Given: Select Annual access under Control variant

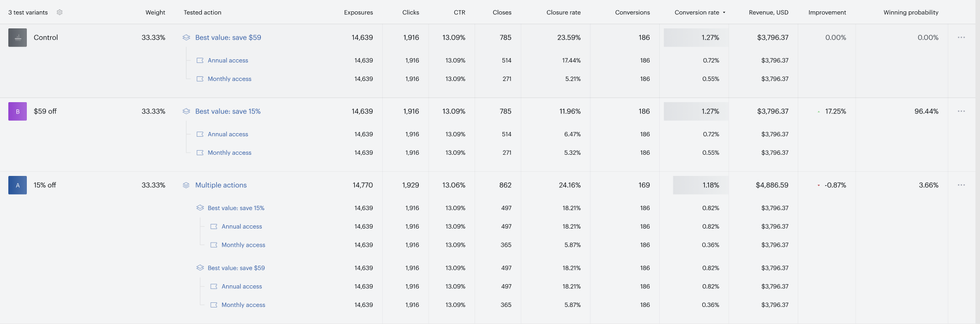Looking at the screenshot, I should point(228,60).
